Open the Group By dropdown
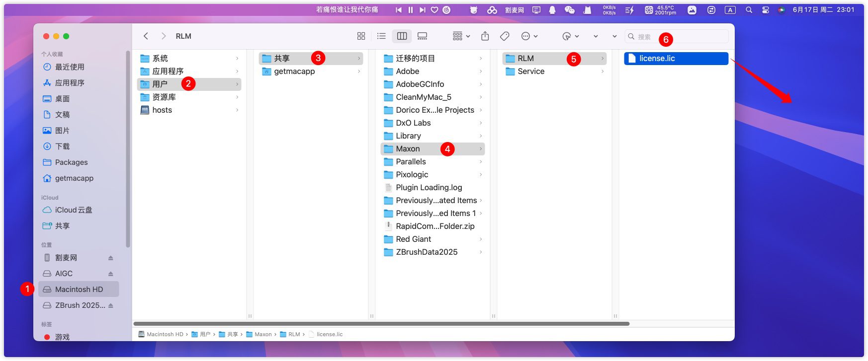 tap(461, 36)
